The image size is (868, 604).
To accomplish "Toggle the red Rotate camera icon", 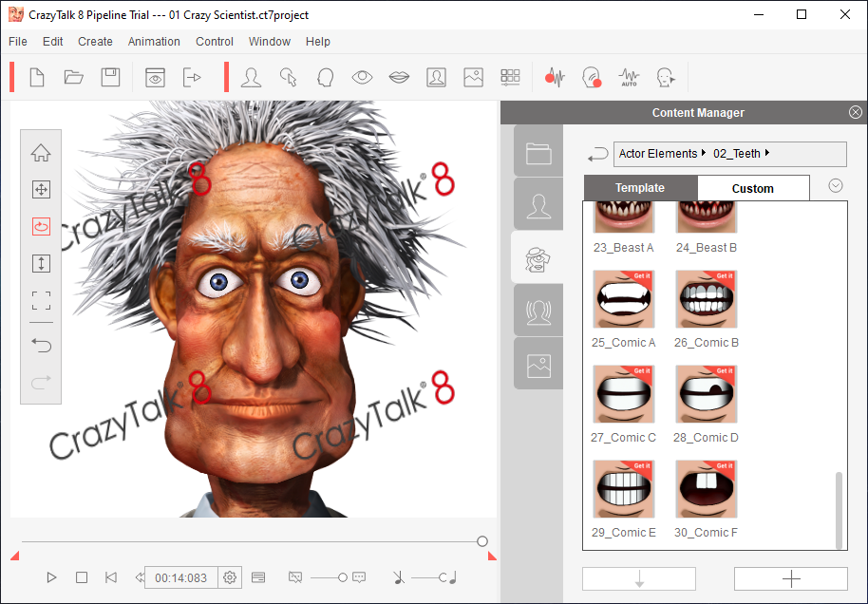I will (x=41, y=226).
